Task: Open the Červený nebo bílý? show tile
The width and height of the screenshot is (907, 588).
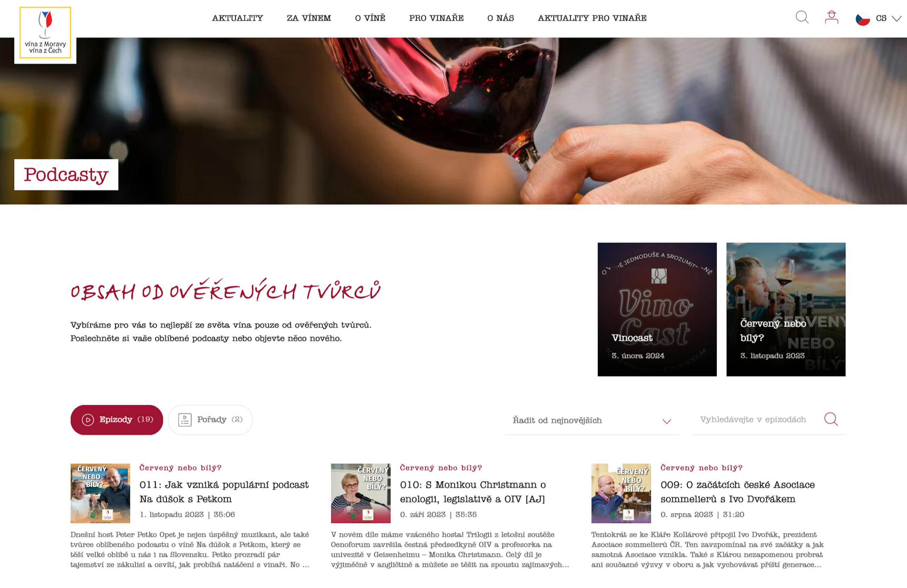Action: pos(786,310)
